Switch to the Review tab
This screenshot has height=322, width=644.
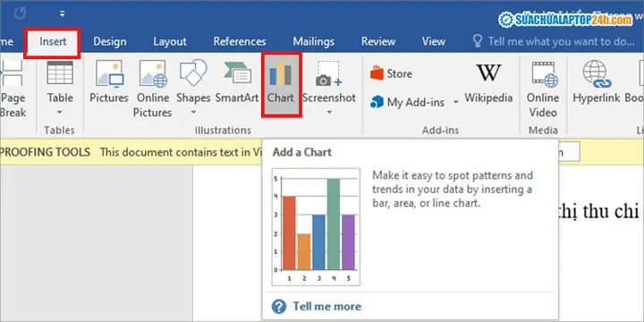[377, 41]
